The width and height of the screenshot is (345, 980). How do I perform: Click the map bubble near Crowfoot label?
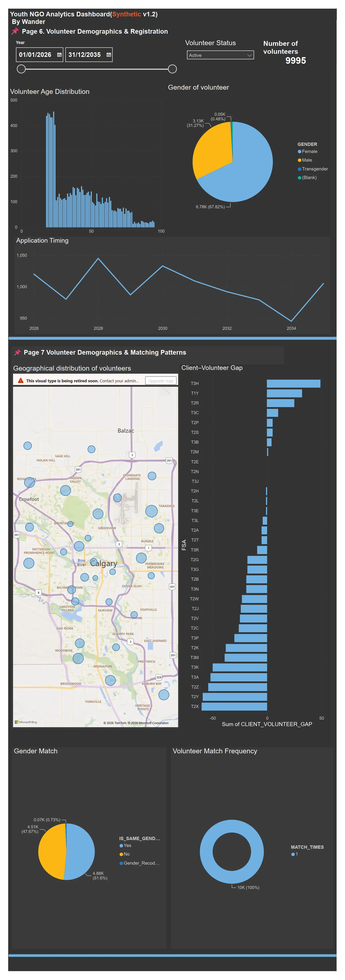tap(30, 482)
